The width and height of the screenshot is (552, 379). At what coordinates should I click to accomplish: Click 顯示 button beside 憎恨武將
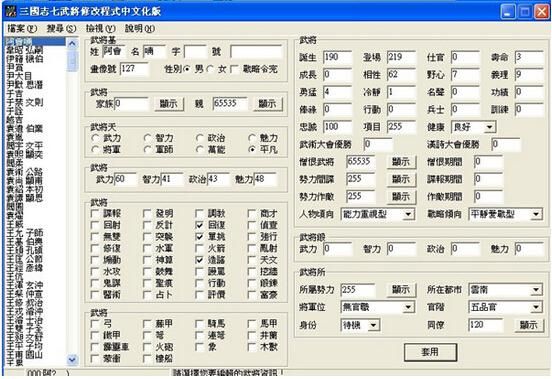401,162
